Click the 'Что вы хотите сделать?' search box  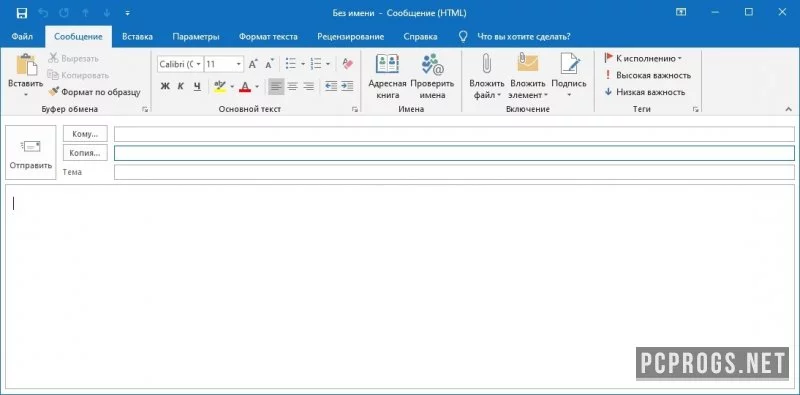[x=523, y=37]
